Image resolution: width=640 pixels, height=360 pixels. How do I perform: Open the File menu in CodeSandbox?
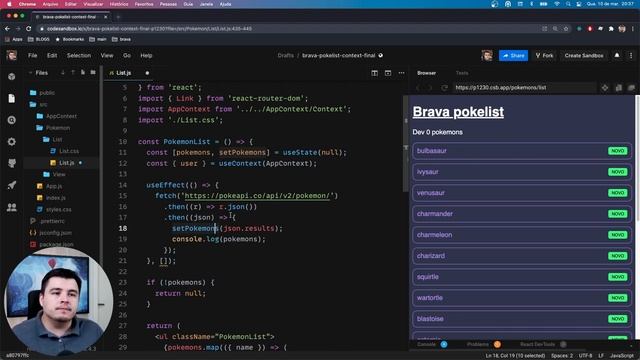(x=33, y=56)
